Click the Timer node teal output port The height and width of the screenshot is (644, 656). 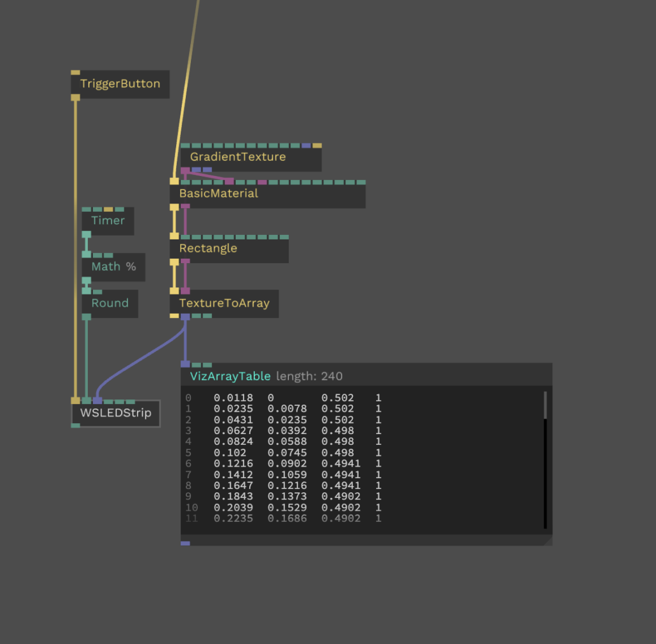(x=86, y=234)
